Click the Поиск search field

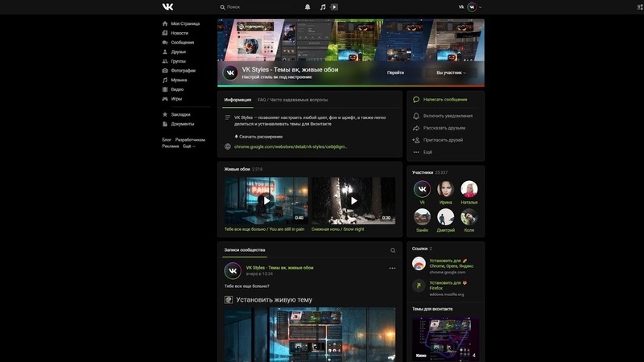(258, 6)
